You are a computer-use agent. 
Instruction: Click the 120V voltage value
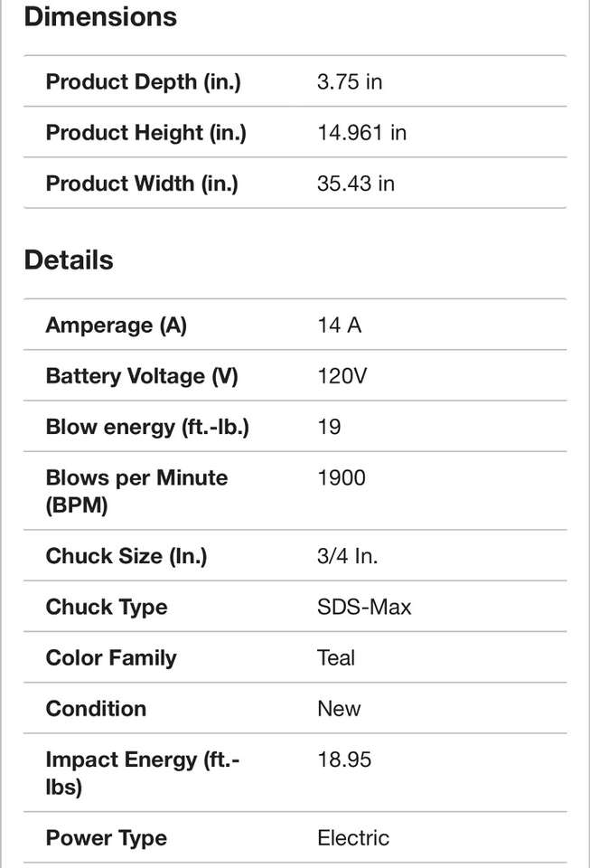(342, 376)
